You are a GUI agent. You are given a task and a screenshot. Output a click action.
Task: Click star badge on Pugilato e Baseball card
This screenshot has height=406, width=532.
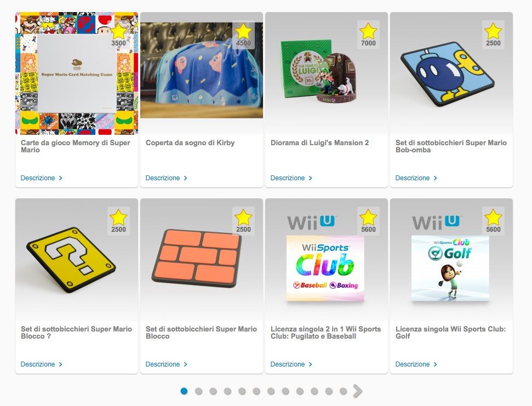[368, 221]
